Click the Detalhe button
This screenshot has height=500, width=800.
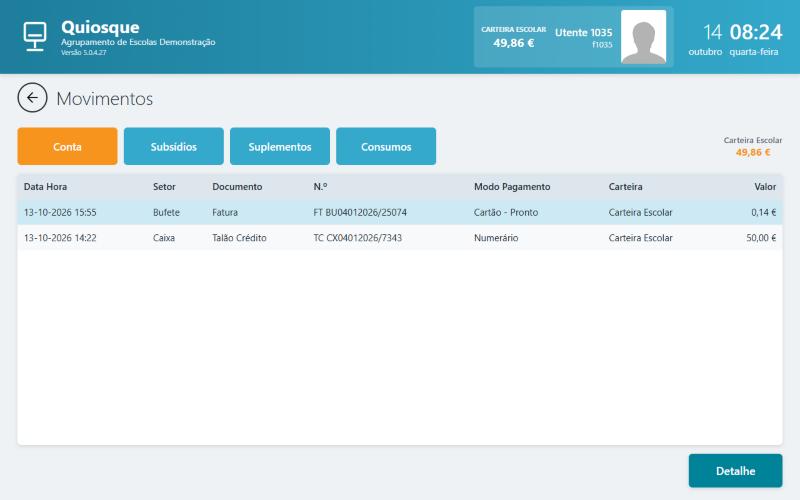tap(735, 471)
